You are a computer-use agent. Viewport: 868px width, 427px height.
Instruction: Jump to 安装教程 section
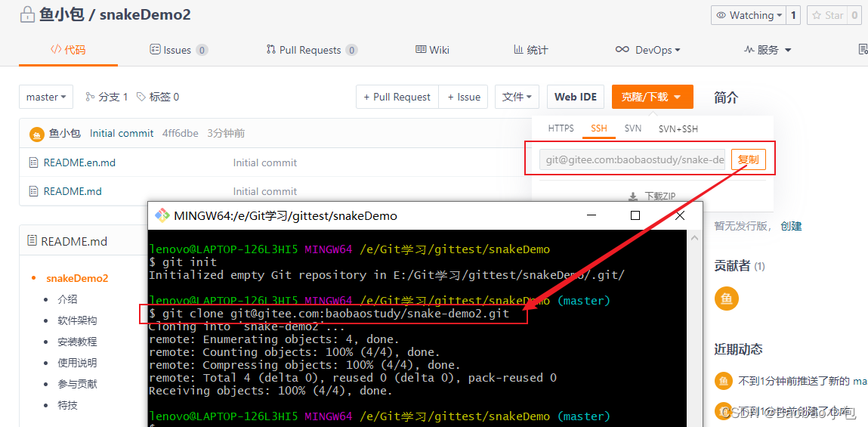pos(77,342)
